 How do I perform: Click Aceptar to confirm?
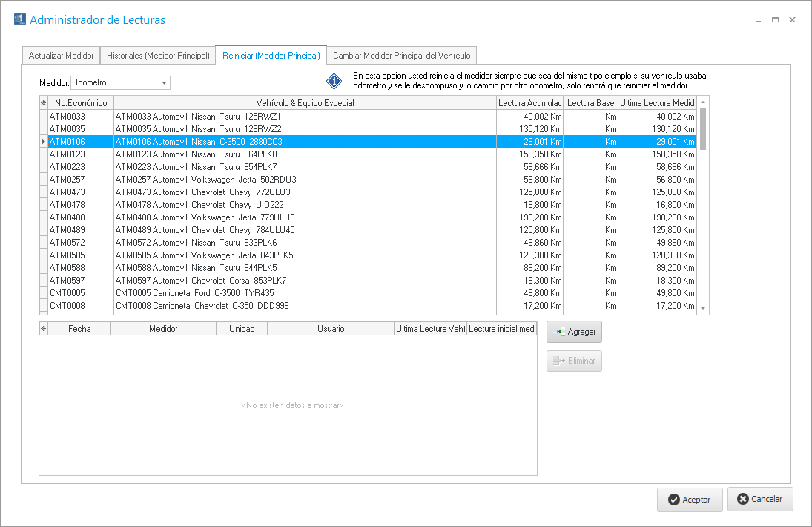(689, 500)
